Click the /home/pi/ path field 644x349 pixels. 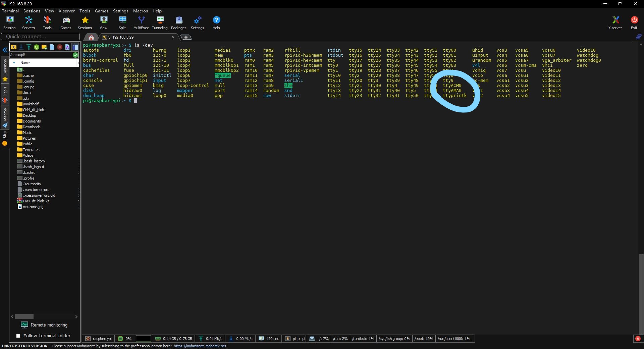point(41,55)
